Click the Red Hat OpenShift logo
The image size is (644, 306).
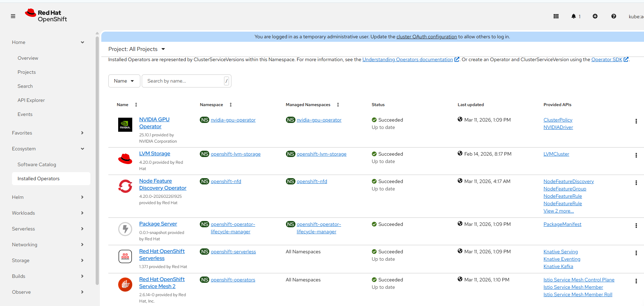pyautogui.click(x=46, y=16)
